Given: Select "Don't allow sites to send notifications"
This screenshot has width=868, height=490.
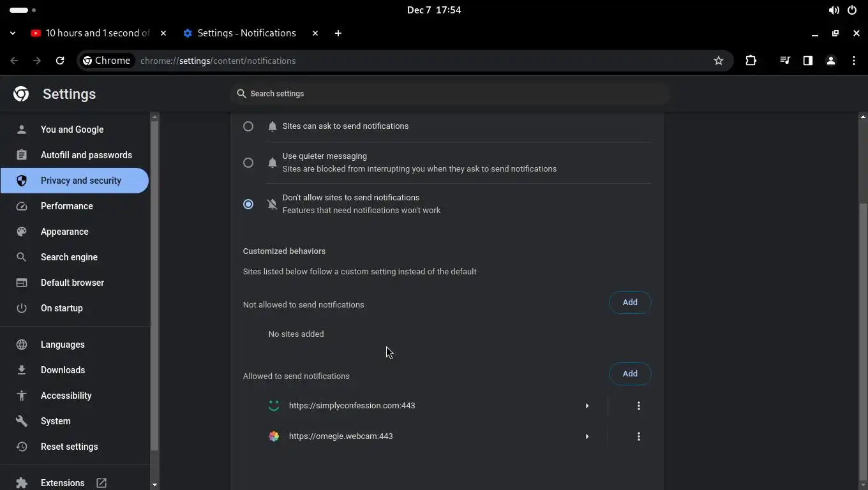Looking at the screenshot, I should pos(248,204).
